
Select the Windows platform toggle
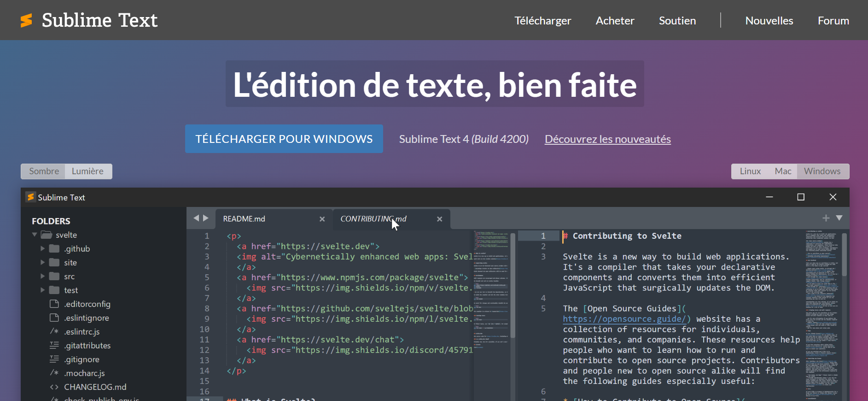pyautogui.click(x=822, y=171)
